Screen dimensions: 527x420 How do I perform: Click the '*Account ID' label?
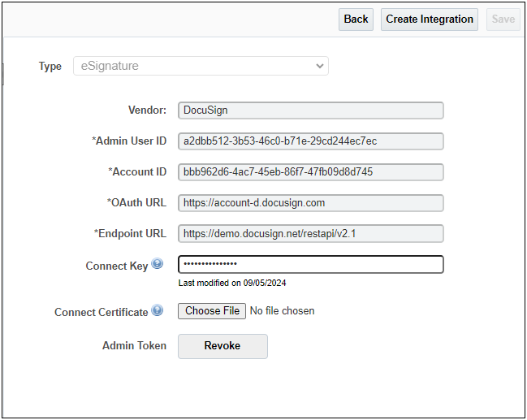137,172
